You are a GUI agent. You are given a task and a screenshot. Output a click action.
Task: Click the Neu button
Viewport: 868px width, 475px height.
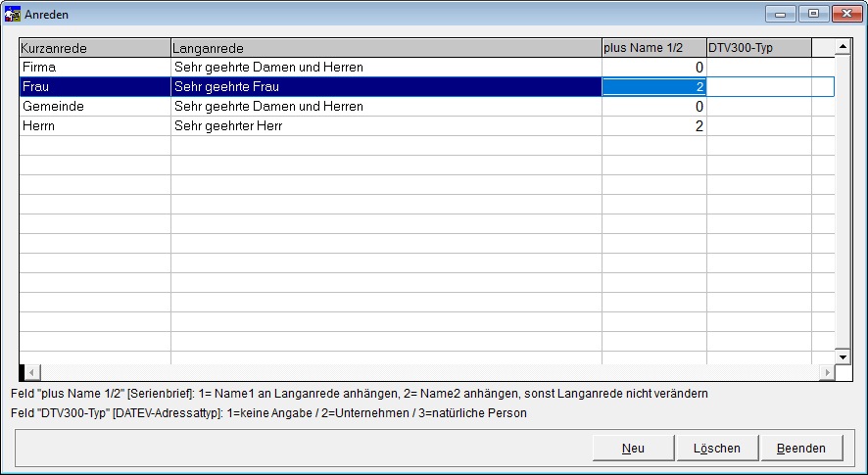(633, 448)
